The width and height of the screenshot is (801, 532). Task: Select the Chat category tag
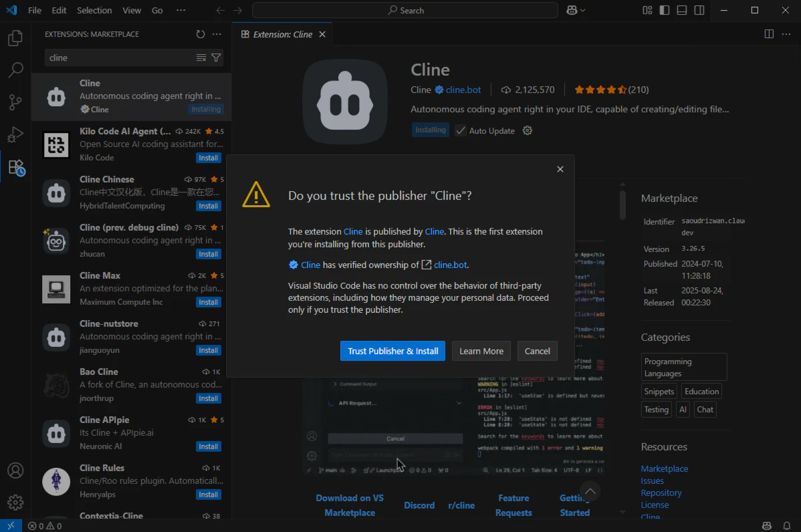[705, 409]
